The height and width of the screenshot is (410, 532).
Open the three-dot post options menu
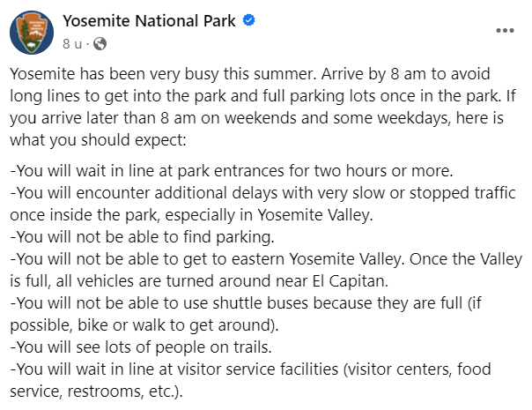(505, 31)
